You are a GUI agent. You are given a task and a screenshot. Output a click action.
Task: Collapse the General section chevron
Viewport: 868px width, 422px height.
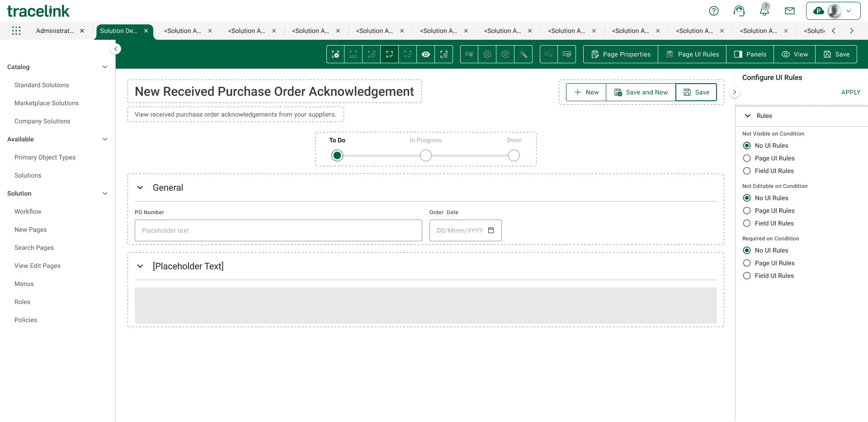pos(140,188)
